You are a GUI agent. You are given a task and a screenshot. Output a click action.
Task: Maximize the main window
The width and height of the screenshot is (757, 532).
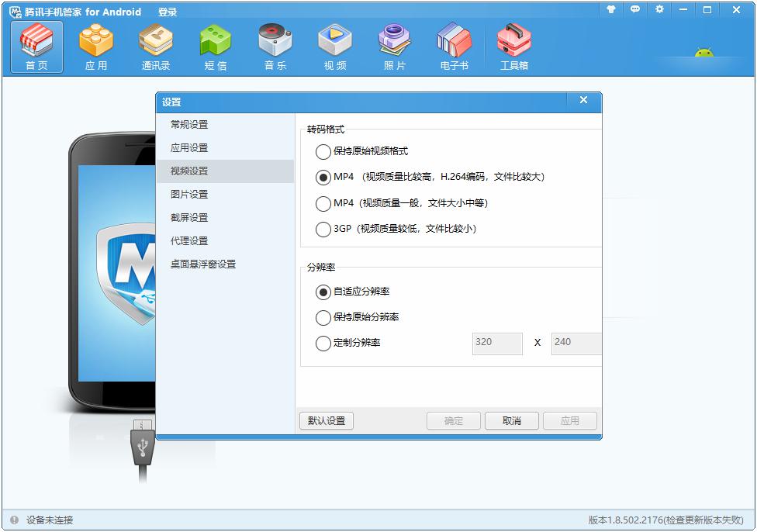(707, 9)
